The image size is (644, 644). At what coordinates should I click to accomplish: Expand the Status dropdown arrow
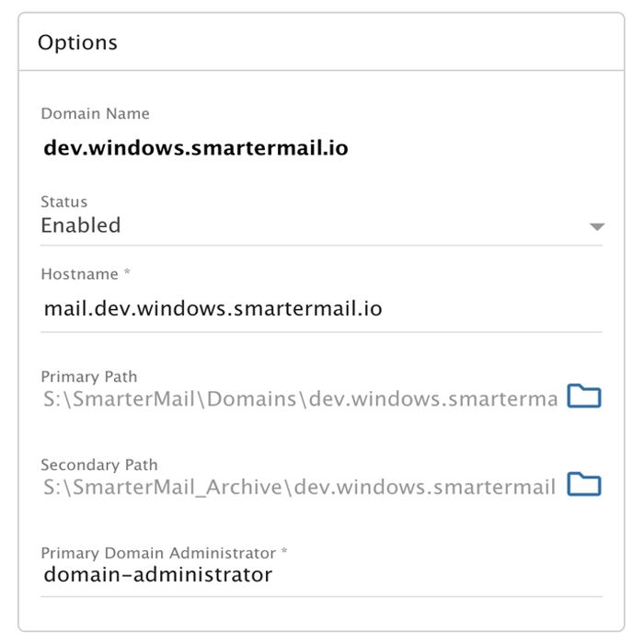click(x=596, y=226)
